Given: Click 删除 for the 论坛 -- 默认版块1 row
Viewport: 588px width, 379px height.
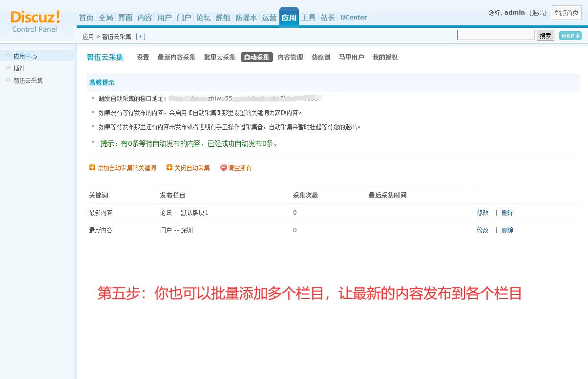Looking at the screenshot, I should coord(507,213).
